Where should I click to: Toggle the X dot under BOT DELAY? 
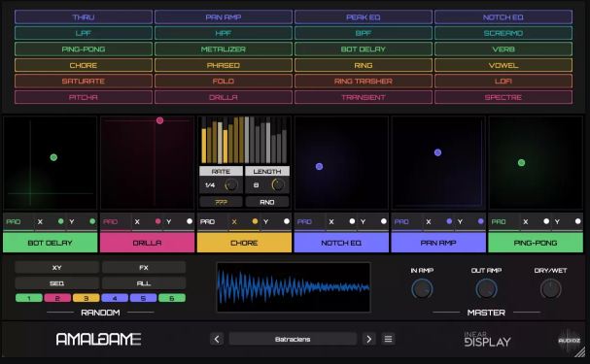(60, 221)
